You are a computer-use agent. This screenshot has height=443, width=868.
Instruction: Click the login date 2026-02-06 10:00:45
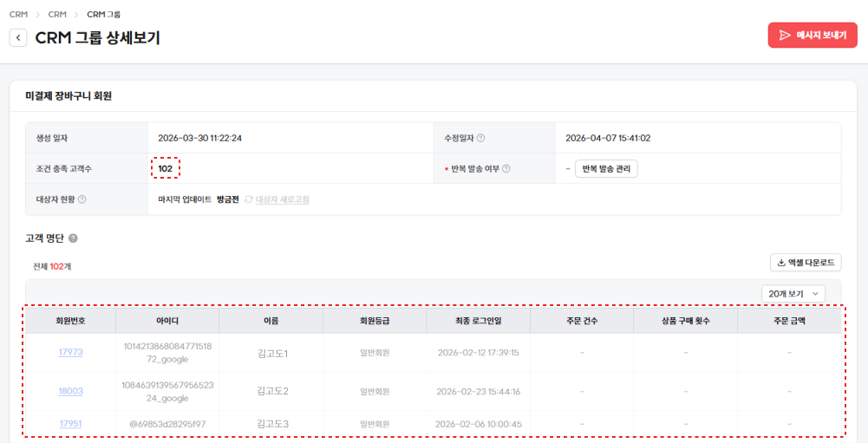[x=479, y=424]
